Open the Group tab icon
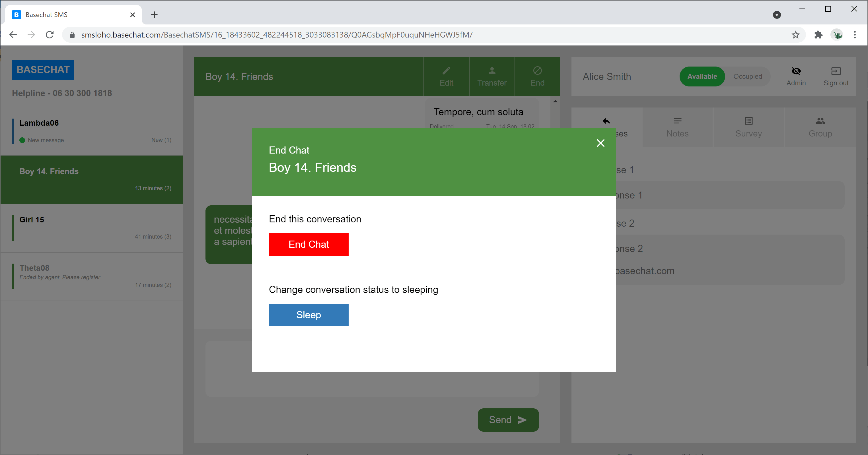This screenshot has width=868, height=455. pos(820,121)
